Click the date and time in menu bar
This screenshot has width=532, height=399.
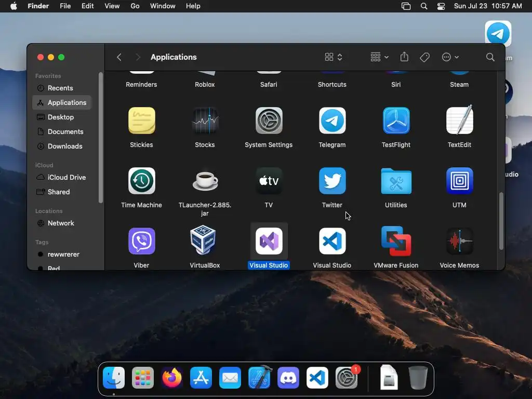pyautogui.click(x=488, y=6)
